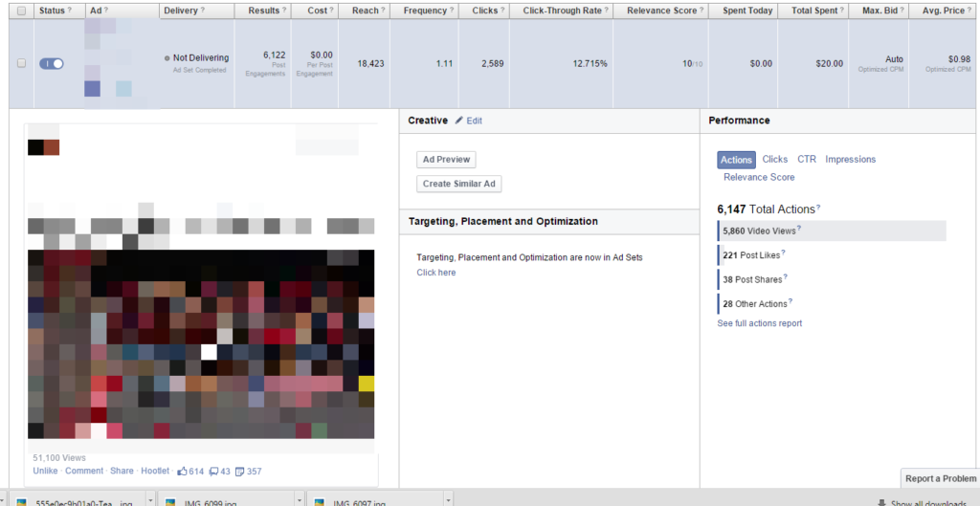Sort by the Total Spent column header
980x506 pixels.
(813, 11)
